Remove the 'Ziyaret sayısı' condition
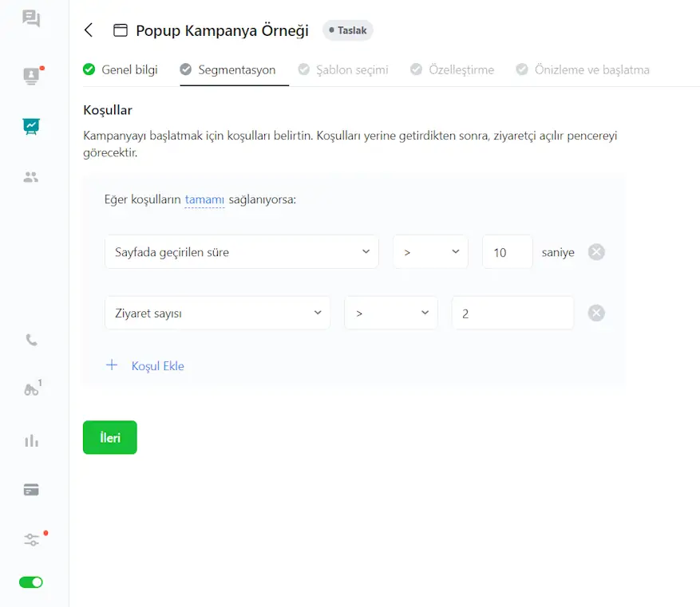This screenshot has height=607, width=700. [x=596, y=313]
